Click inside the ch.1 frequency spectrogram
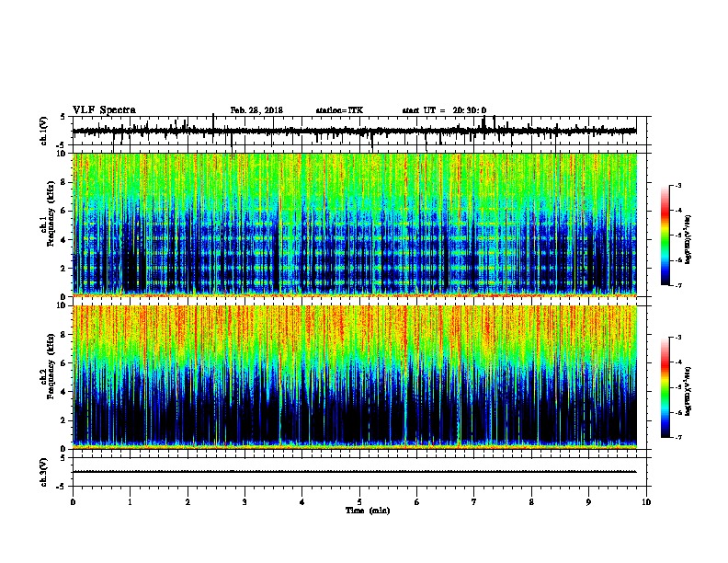This screenshot has height=563, width=728. [355, 224]
